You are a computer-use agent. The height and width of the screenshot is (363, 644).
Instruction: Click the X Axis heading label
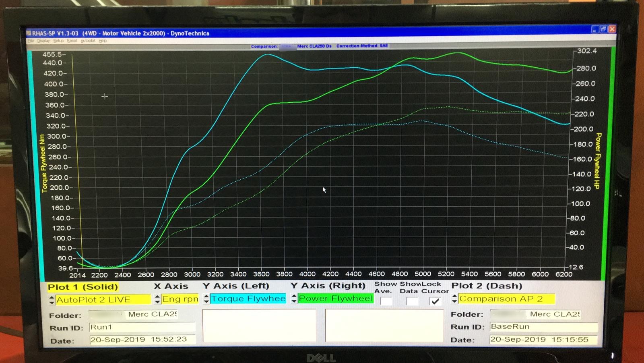click(171, 286)
